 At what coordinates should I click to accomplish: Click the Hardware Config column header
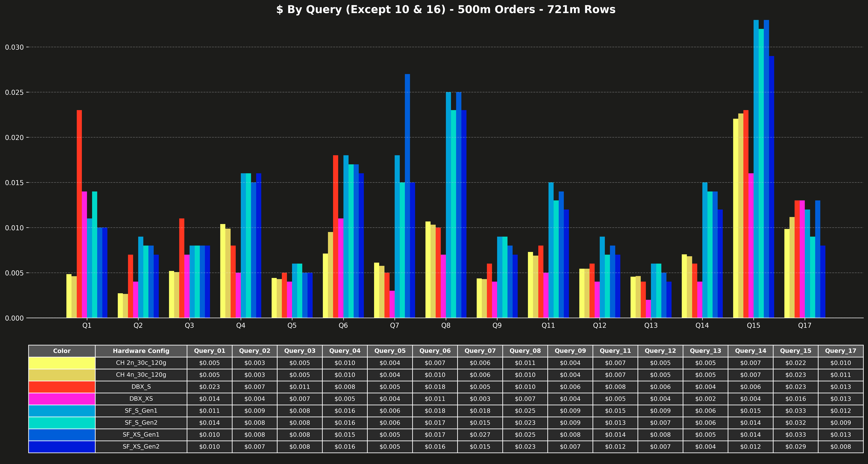pos(141,351)
